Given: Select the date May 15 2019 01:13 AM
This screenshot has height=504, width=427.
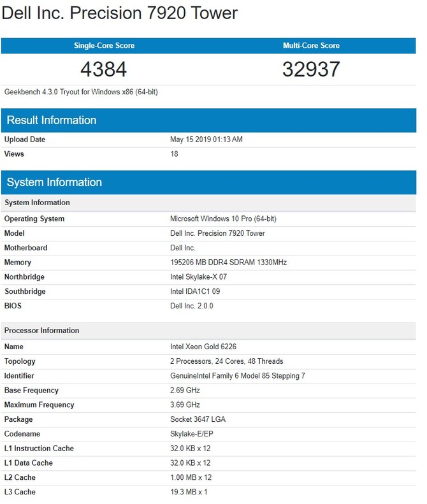Looking at the screenshot, I should coord(206,140).
